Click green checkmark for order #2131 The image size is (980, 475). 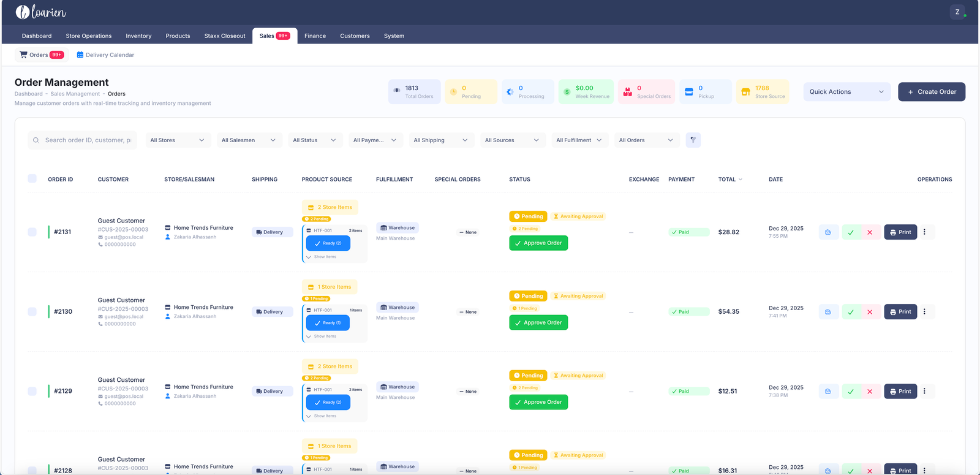tap(851, 232)
